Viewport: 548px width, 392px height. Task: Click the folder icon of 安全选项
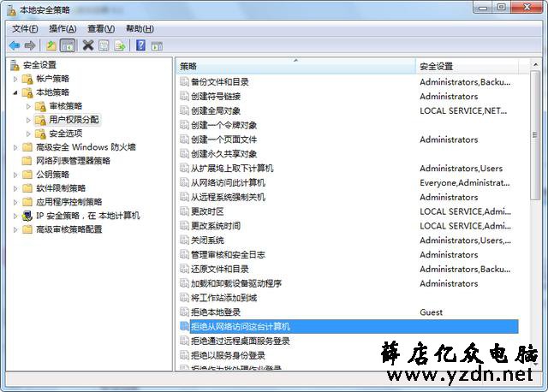click(x=40, y=134)
